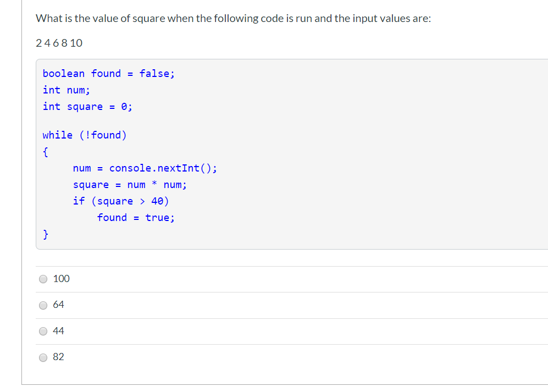Image resolution: width=548 pixels, height=392 pixels.
Task: Click the code line boolean found = false;
Action: 109,74
